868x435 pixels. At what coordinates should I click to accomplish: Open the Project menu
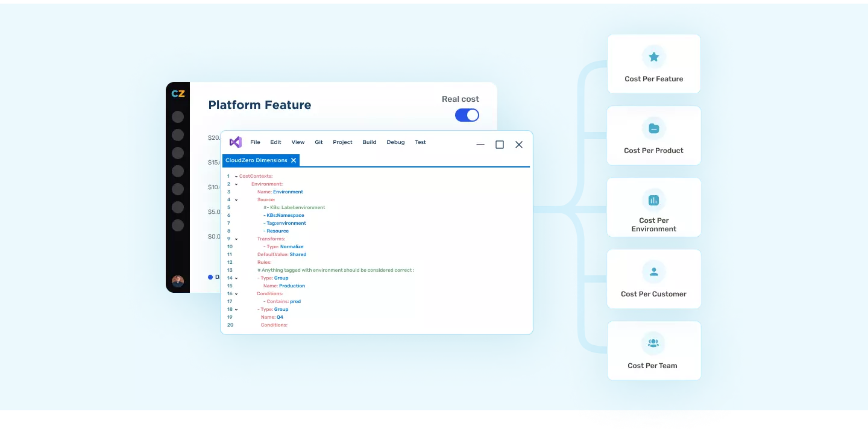[x=342, y=142]
